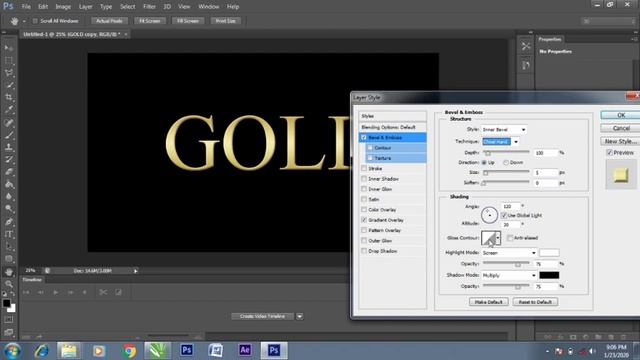Enable the Texture checkbox

pos(370,158)
